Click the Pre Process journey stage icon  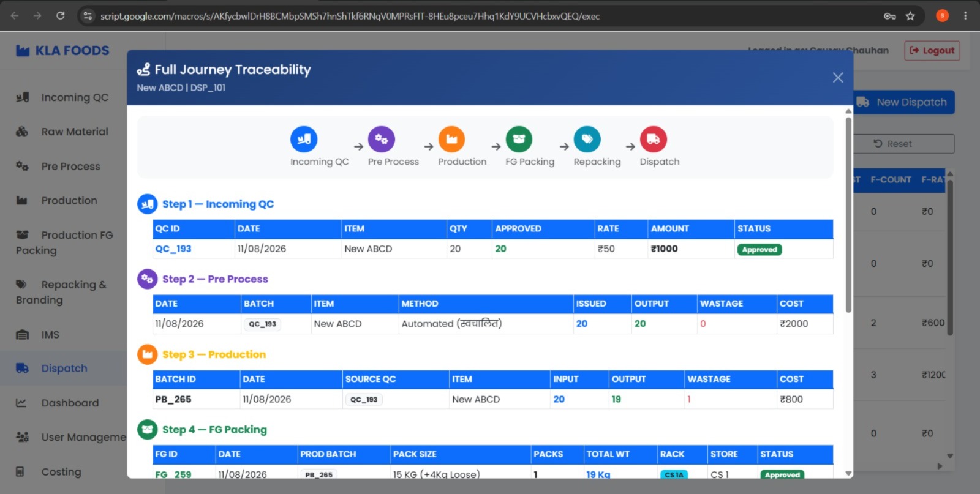point(381,140)
